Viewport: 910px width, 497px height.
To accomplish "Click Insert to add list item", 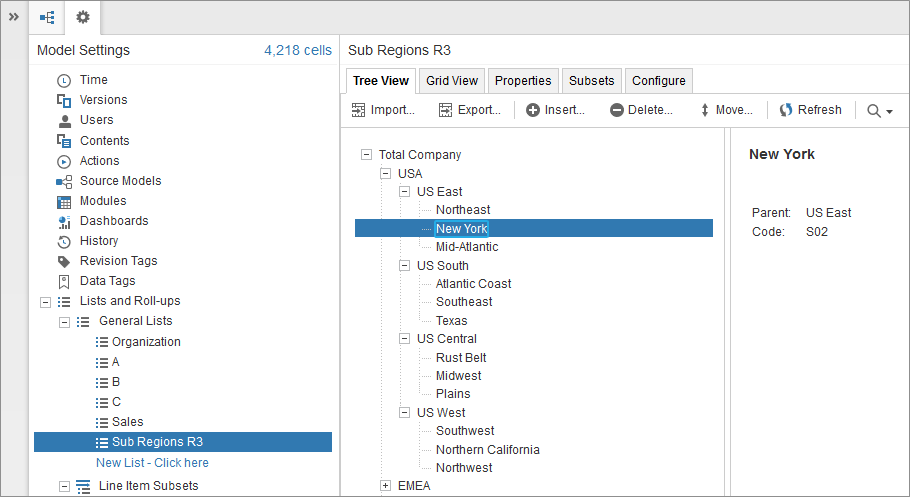I will pyautogui.click(x=555, y=110).
